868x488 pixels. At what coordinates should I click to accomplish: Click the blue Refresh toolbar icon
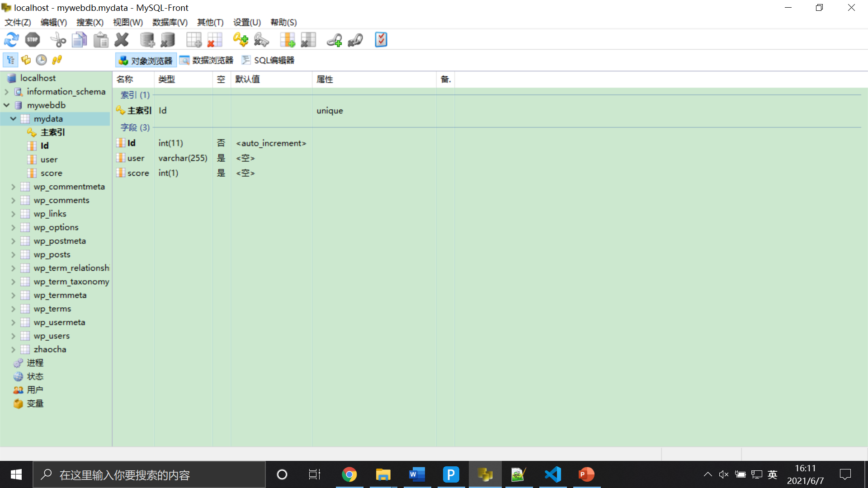pos(11,40)
